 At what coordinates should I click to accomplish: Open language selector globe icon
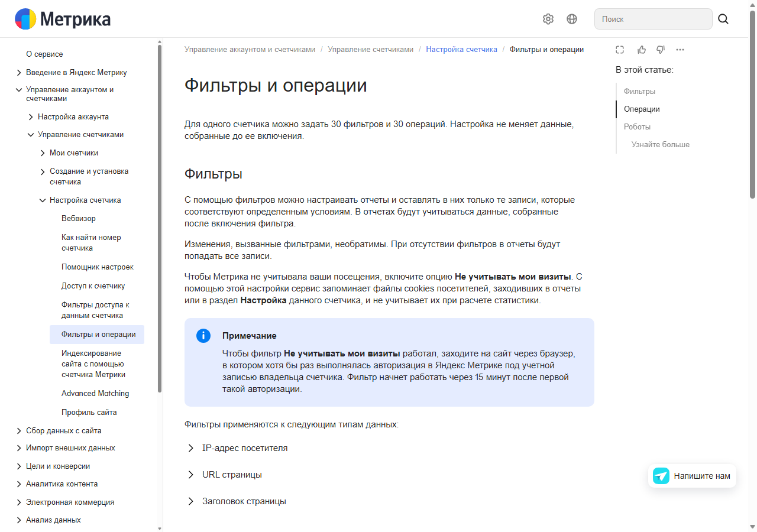point(572,19)
